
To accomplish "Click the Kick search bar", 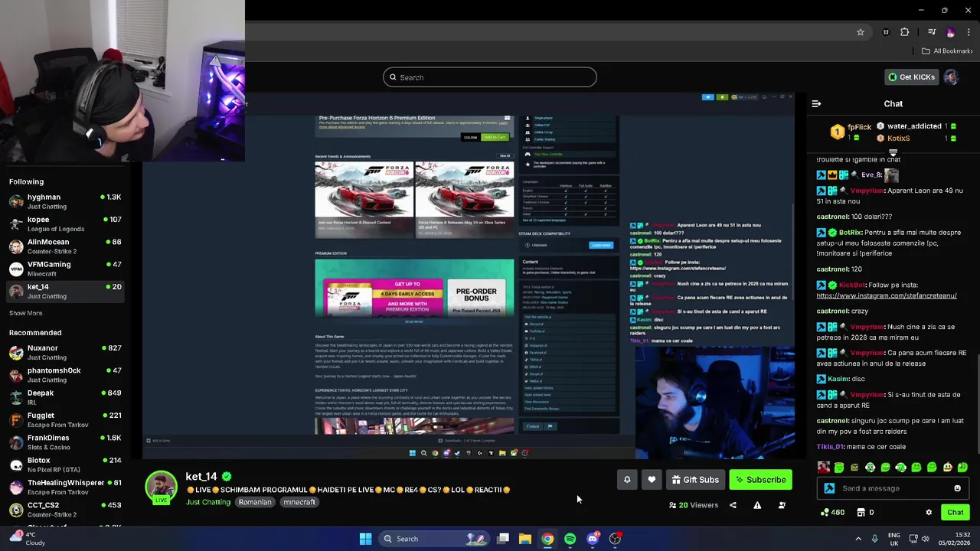I will click(x=490, y=77).
